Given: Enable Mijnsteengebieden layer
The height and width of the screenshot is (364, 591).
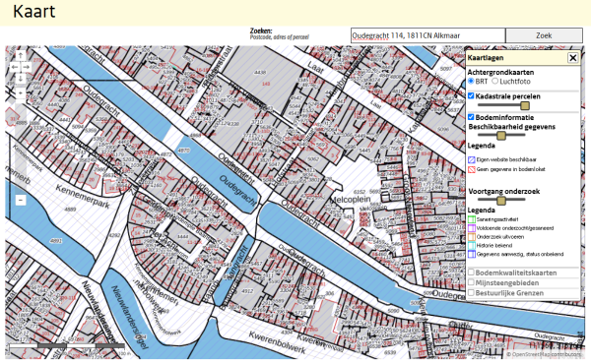Looking at the screenshot, I should pyautogui.click(x=471, y=282).
